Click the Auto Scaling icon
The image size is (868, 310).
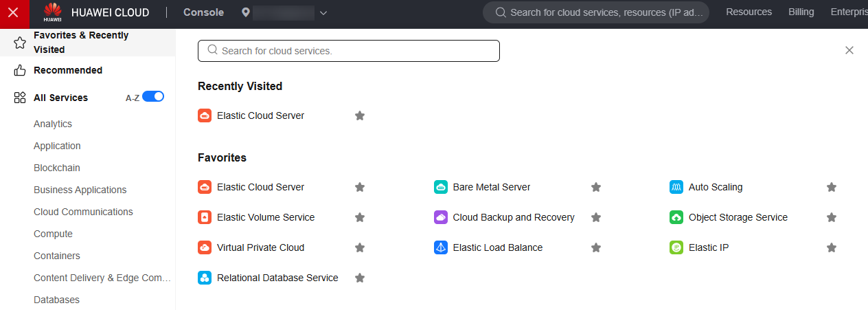click(676, 187)
